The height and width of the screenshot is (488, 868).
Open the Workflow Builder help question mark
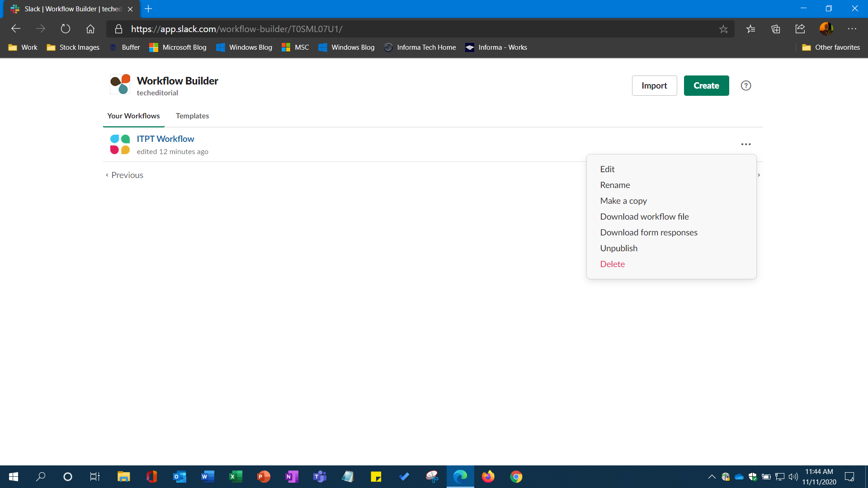[x=745, y=85]
